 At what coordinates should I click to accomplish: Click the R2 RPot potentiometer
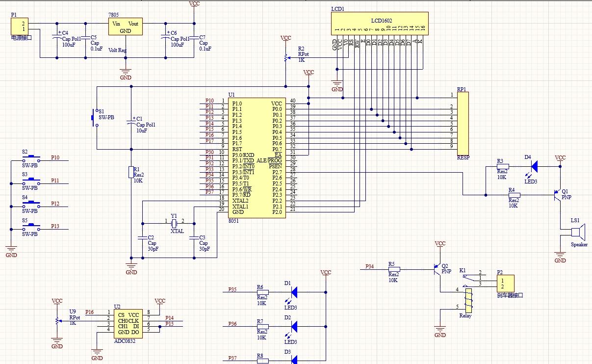[285, 58]
